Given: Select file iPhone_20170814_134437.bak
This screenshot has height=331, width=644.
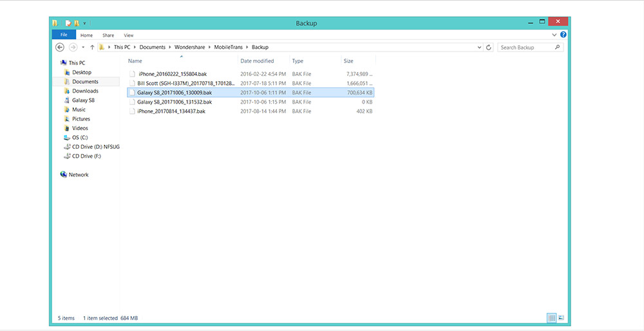Looking at the screenshot, I should coord(251,111).
